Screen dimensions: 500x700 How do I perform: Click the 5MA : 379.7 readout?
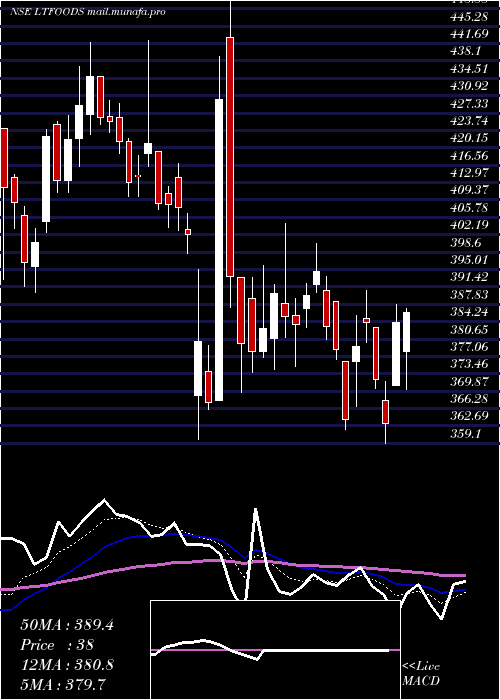64,684
